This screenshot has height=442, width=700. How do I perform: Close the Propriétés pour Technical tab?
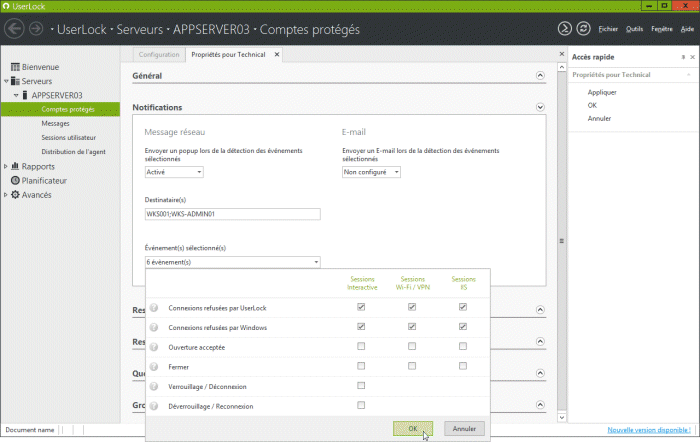[277, 54]
